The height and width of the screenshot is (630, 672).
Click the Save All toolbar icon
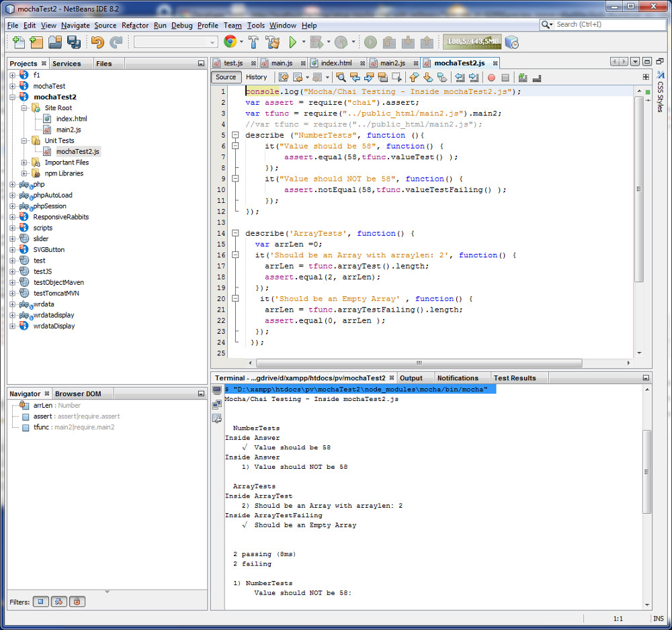pyautogui.click(x=74, y=42)
